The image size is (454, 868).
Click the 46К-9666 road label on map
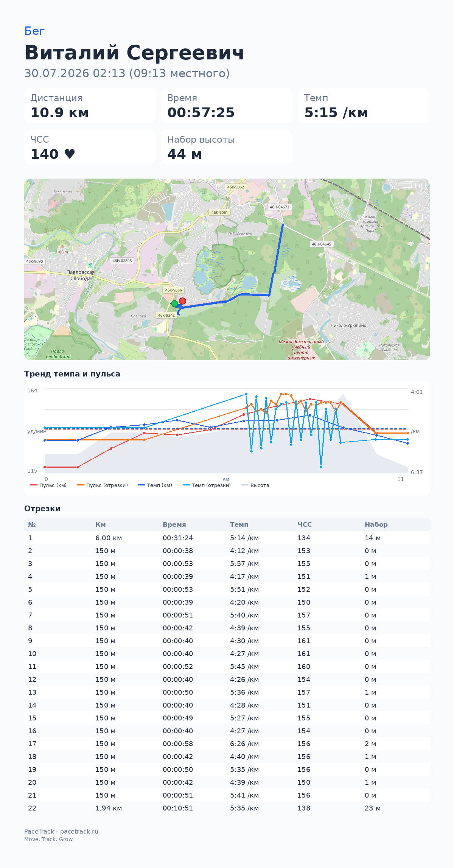click(x=174, y=290)
